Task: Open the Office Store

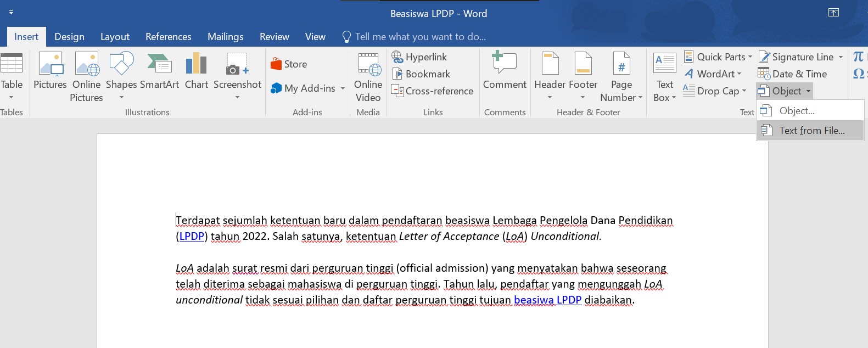Action: [289, 64]
